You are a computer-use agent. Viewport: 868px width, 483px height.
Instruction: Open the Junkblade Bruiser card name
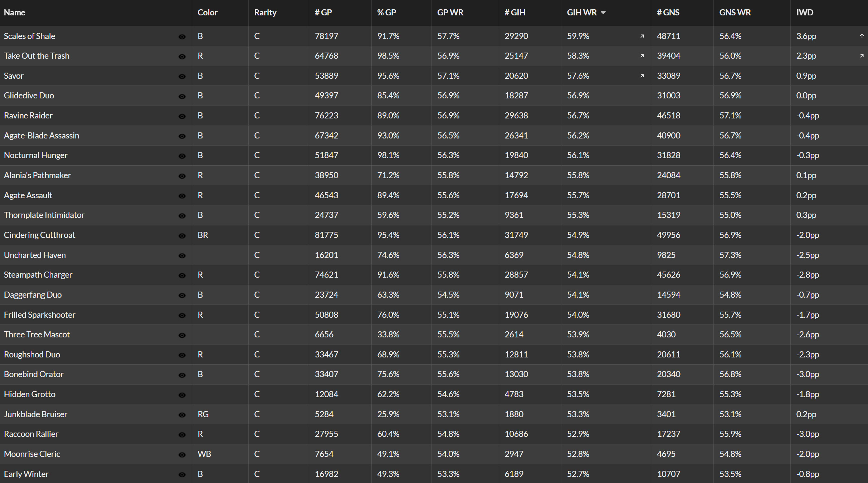pos(35,414)
